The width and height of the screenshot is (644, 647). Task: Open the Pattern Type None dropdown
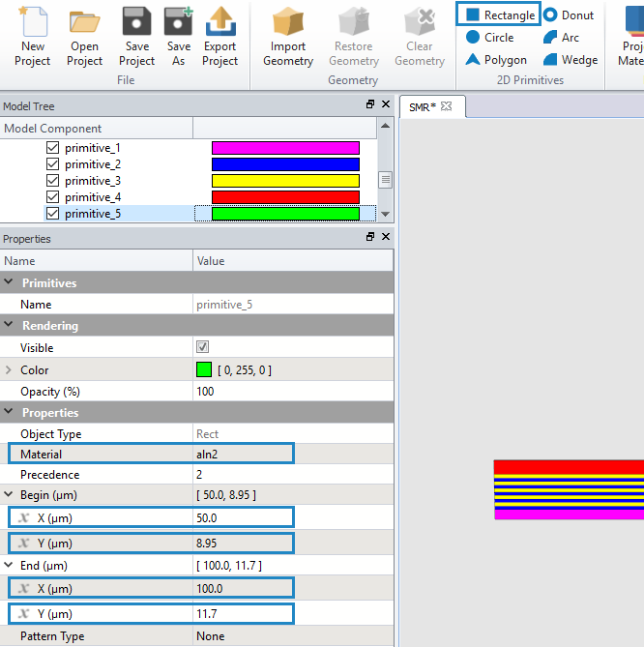point(293,635)
